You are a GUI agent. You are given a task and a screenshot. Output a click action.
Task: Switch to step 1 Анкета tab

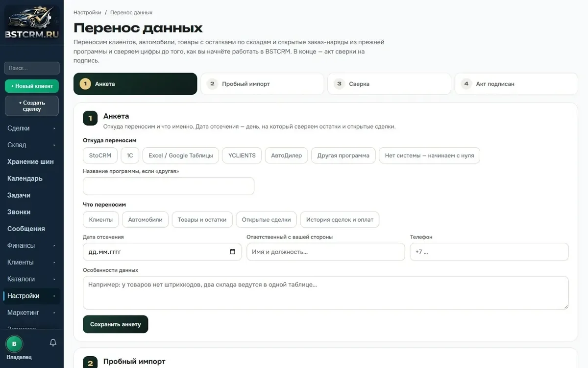point(135,84)
